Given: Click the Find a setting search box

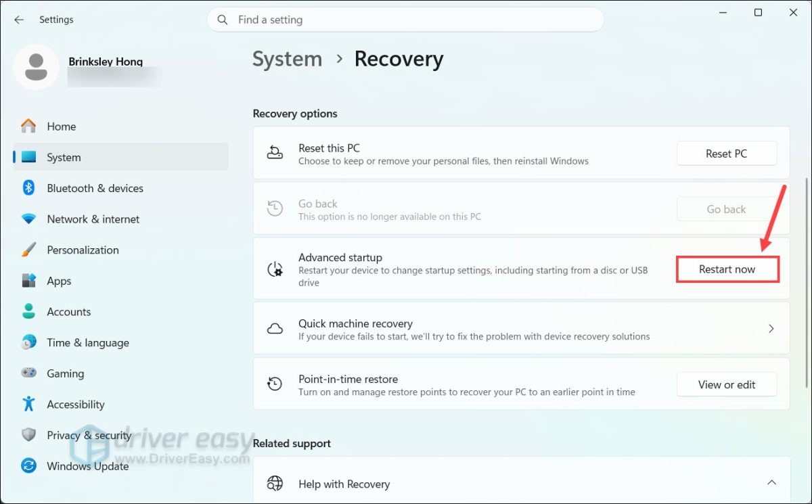Looking at the screenshot, I should (x=405, y=20).
